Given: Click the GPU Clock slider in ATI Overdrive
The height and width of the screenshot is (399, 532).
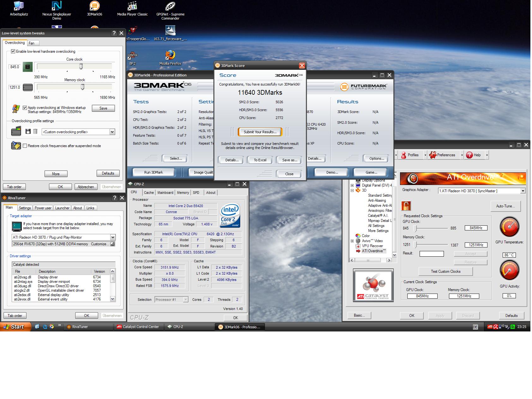Looking at the screenshot, I should 415,228.
